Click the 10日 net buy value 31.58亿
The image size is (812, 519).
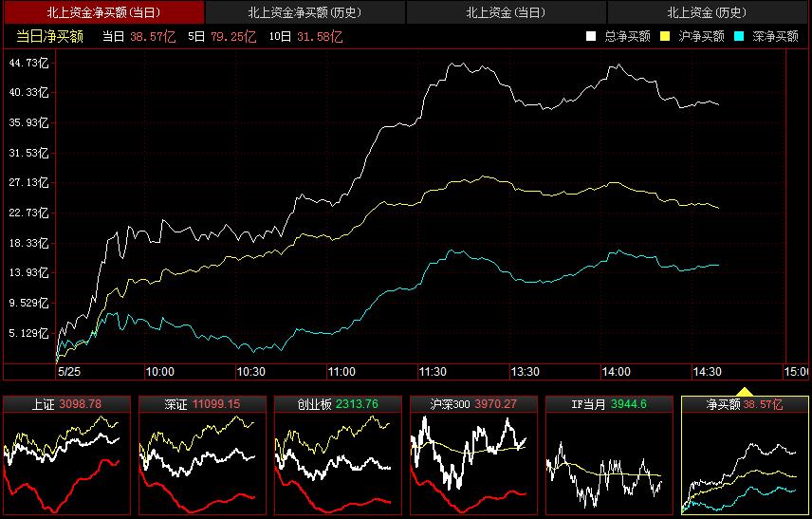pyautogui.click(x=319, y=36)
